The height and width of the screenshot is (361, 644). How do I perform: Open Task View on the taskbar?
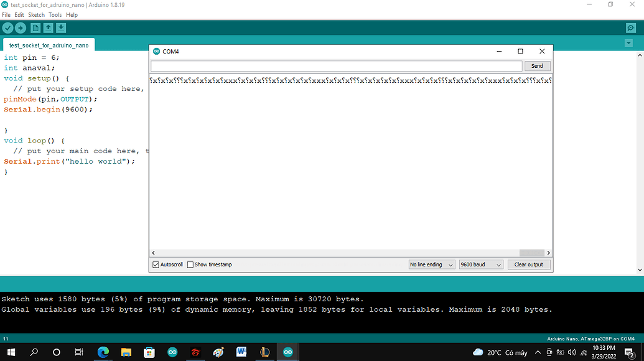coord(79,352)
